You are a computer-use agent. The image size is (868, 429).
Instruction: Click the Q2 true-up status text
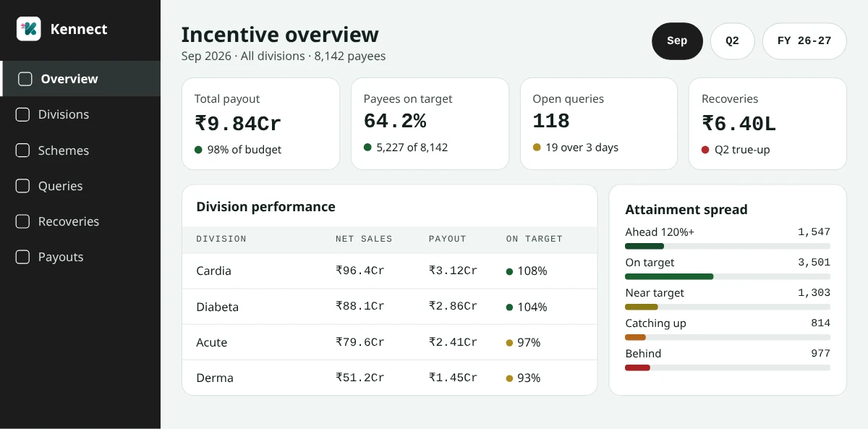pos(742,150)
